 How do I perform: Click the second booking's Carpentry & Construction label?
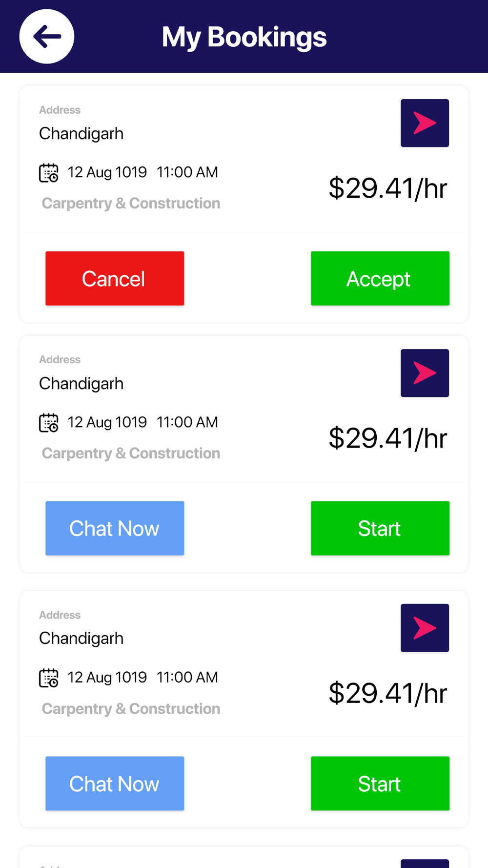click(131, 454)
